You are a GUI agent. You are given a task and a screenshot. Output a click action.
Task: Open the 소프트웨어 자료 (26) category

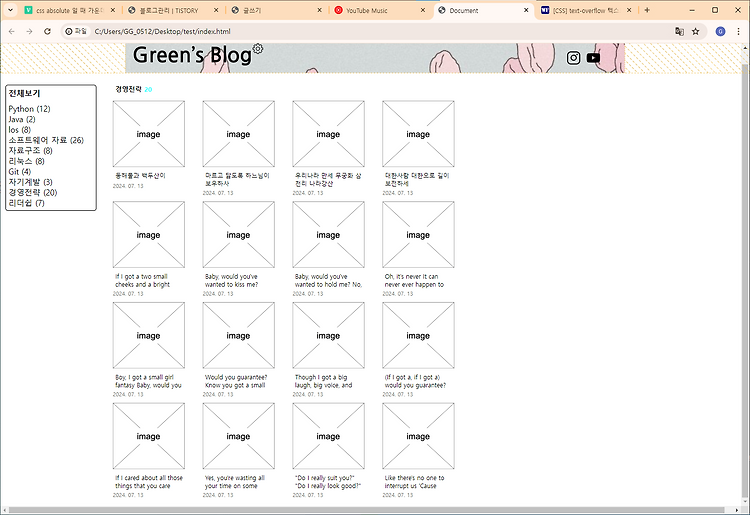click(46, 140)
